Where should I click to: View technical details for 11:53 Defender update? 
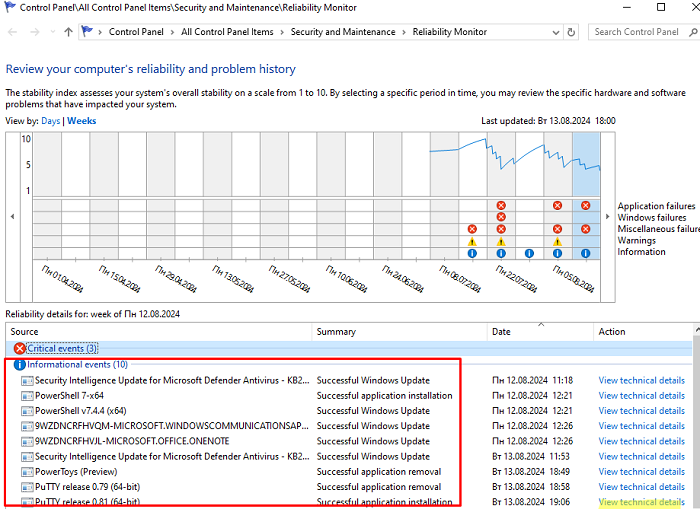point(642,457)
